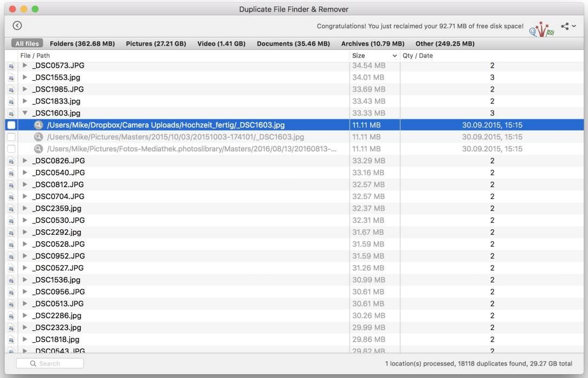Viewport: 588px width, 378px height.
Task: Open the Video (1.41 GB) tab
Action: pyautogui.click(x=221, y=44)
